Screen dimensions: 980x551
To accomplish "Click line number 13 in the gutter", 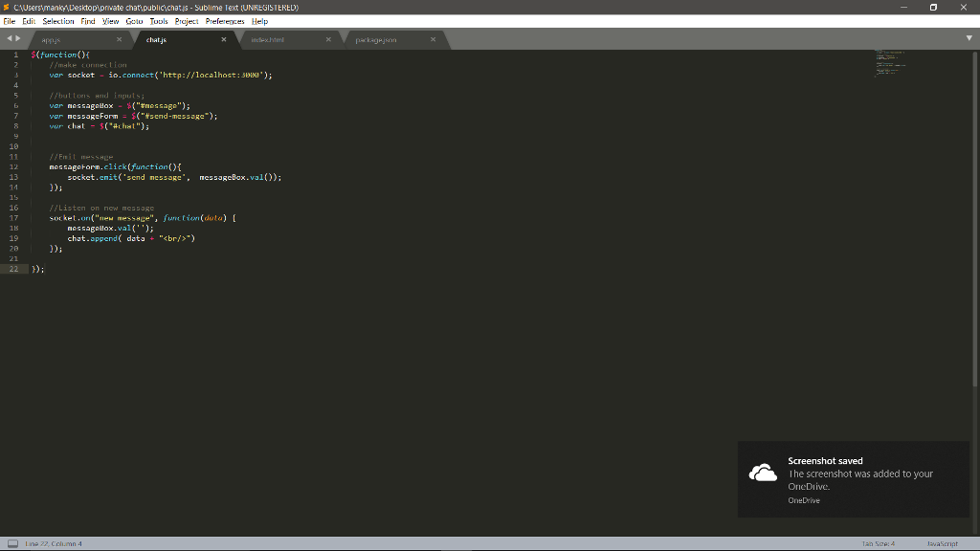I will click(15, 176).
